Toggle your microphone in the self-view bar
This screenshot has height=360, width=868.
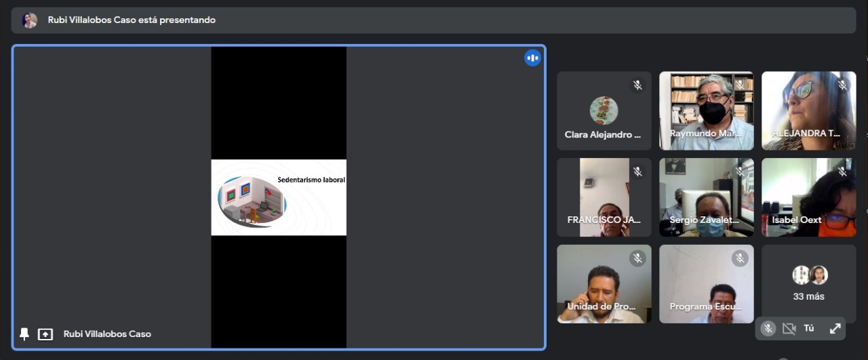click(x=768, y=329)
